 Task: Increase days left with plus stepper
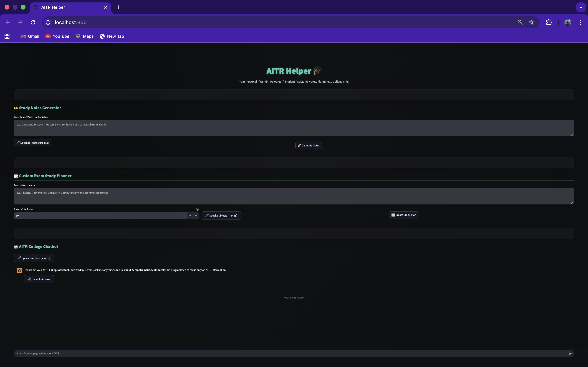196,215
